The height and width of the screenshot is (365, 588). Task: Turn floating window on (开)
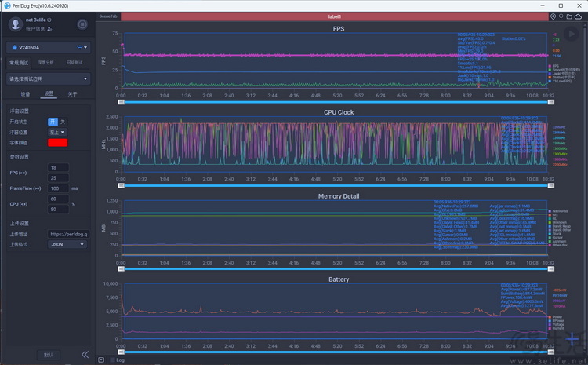coord(53,122)
